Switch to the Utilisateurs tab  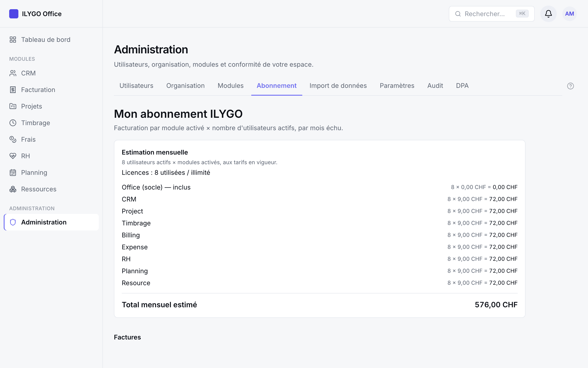tap(136, 86)
